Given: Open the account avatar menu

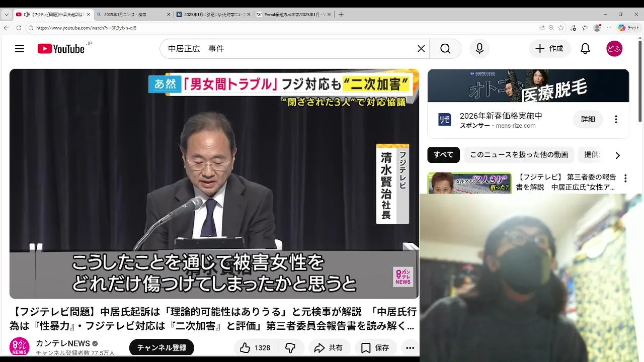Looking at the screenshot, I should click(614, 49).
